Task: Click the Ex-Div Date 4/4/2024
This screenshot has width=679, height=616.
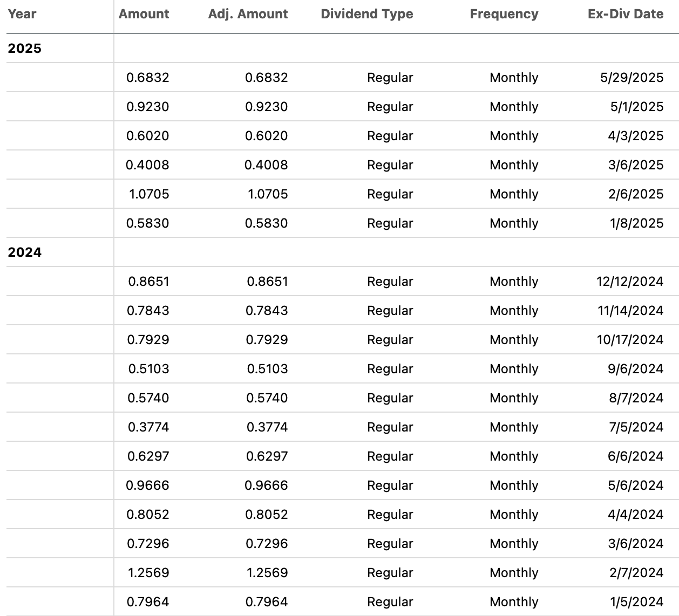Action: 637,514
